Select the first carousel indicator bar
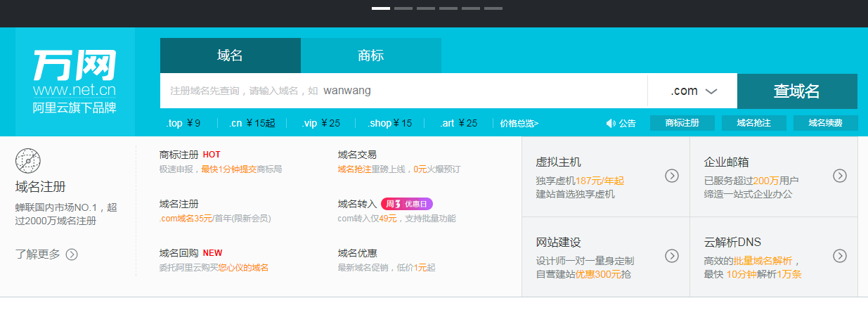This screenshot has height=336, width=868. [381, 8]
